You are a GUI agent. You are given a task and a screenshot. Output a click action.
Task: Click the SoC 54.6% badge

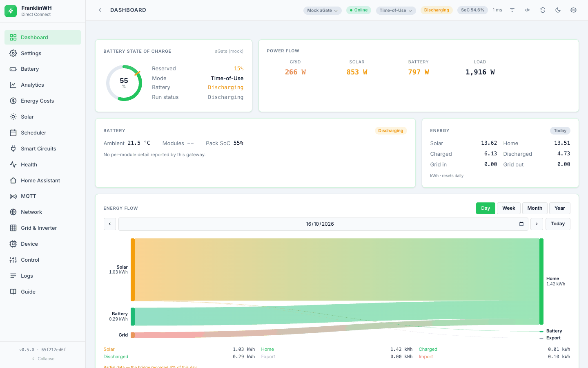[472, 10]
